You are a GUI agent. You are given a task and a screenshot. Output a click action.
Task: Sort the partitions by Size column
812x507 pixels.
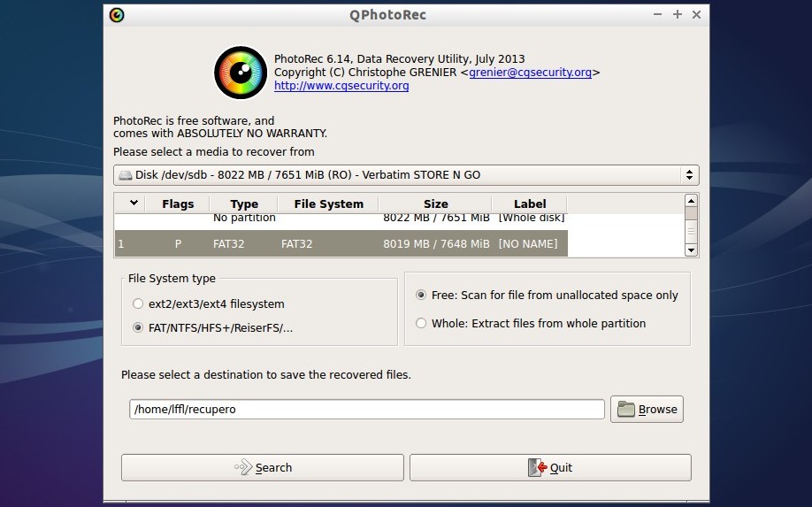coord(435,204)
